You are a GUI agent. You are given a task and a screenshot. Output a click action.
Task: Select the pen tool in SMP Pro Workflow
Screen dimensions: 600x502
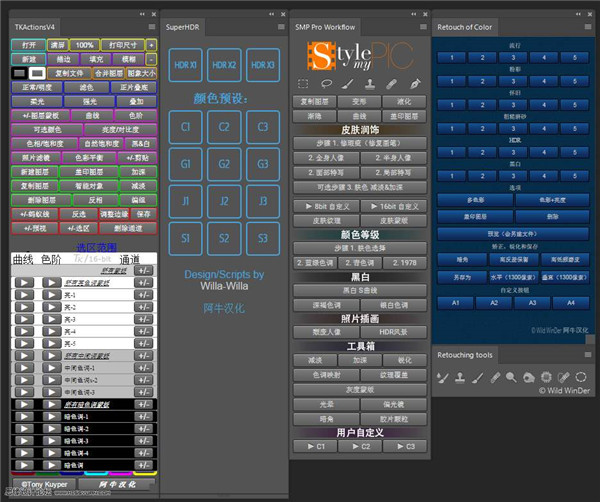pos(415,83)
